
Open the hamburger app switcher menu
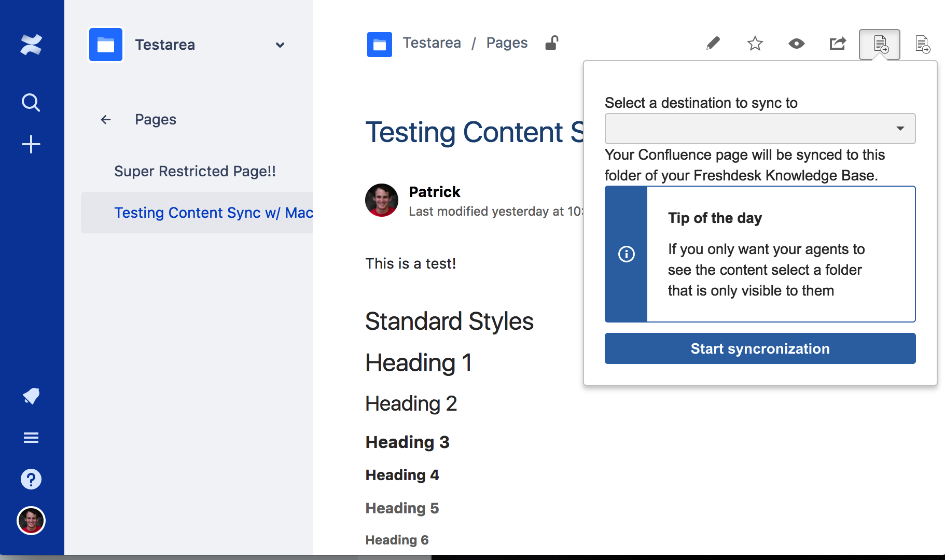[x=31, y=438]
